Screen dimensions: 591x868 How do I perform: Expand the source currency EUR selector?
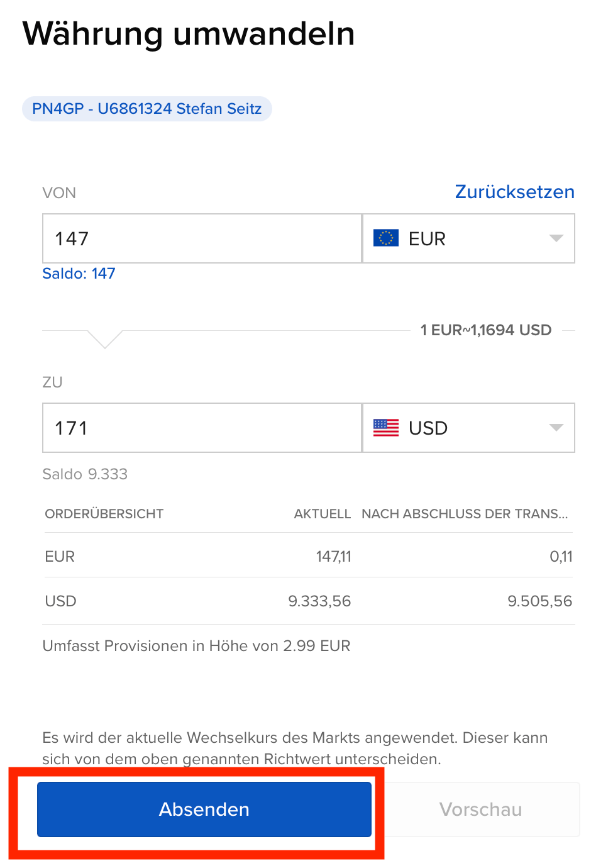coord(468,238)
